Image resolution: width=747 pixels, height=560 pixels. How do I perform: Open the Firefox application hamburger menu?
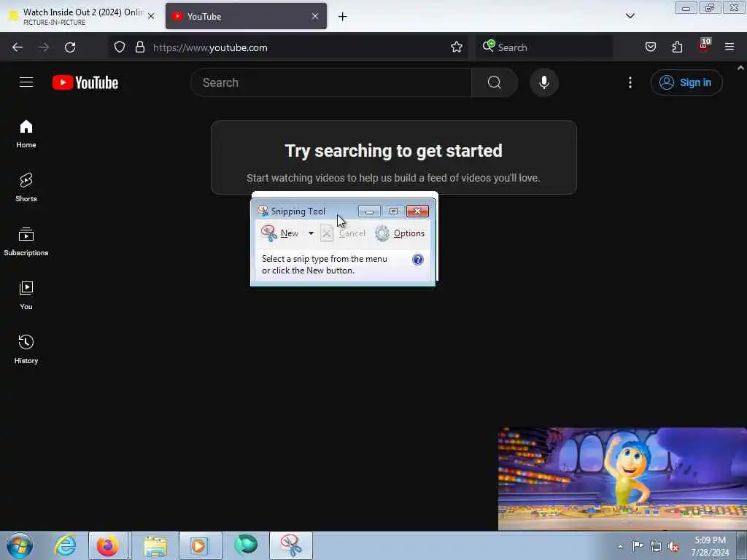[x=729, y=47]
